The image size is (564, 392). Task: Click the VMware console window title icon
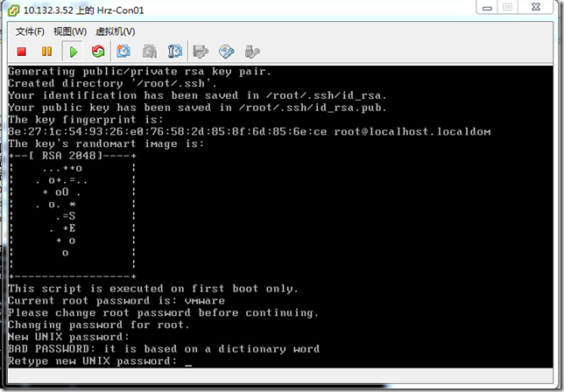(x=13, y=10)
